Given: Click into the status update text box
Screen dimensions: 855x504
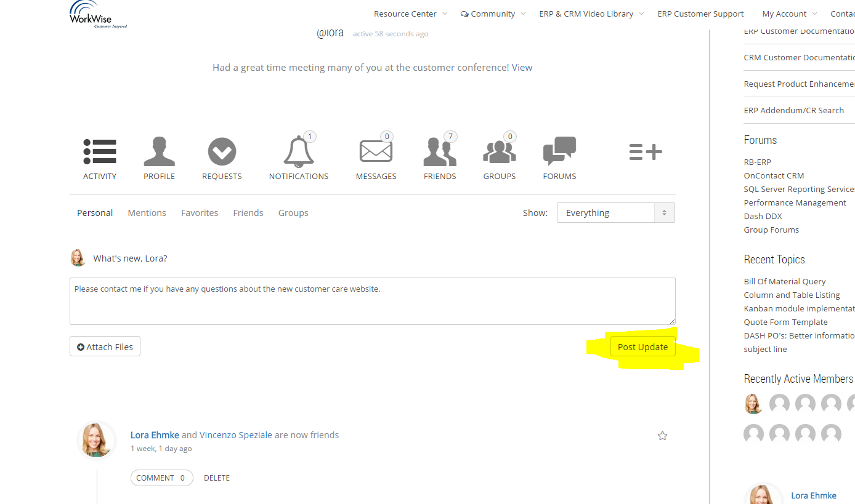Looking at the screenshot, I should tap(372, 302).
